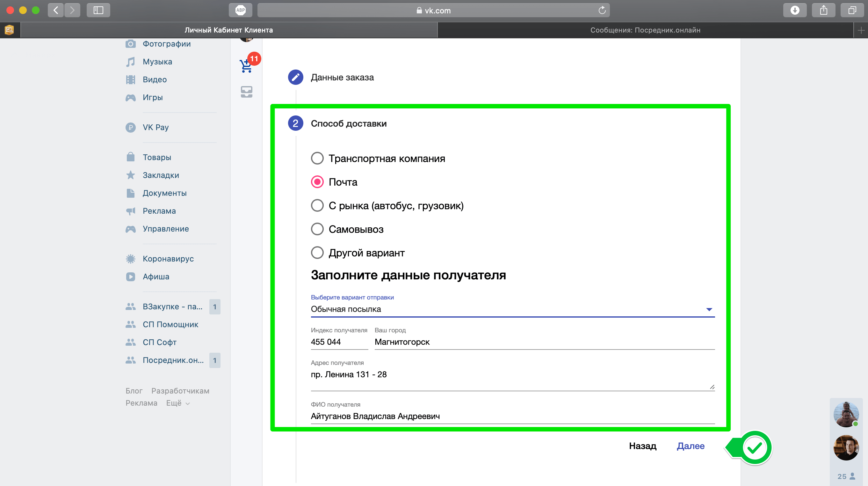Click Safari downloads arrow icon

[795, 10]
